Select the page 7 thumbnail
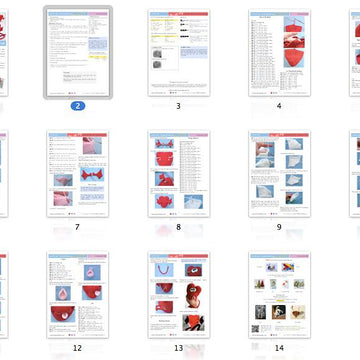 [x=78, y=174]
